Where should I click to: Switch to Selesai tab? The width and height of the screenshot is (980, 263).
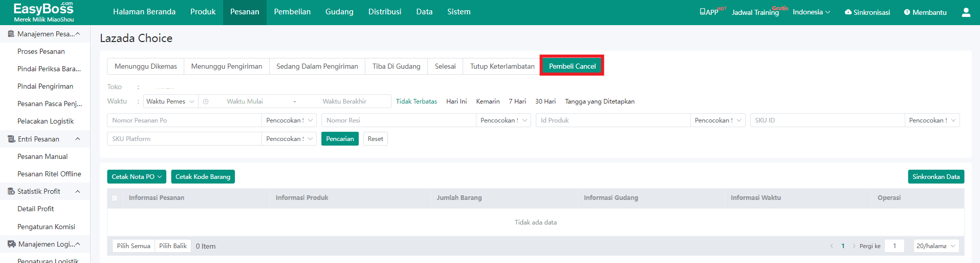tap(445, 67)
